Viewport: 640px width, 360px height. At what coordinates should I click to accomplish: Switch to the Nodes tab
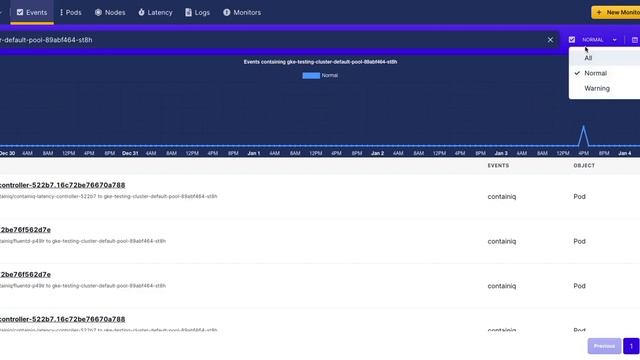click(x=110, y=12)
